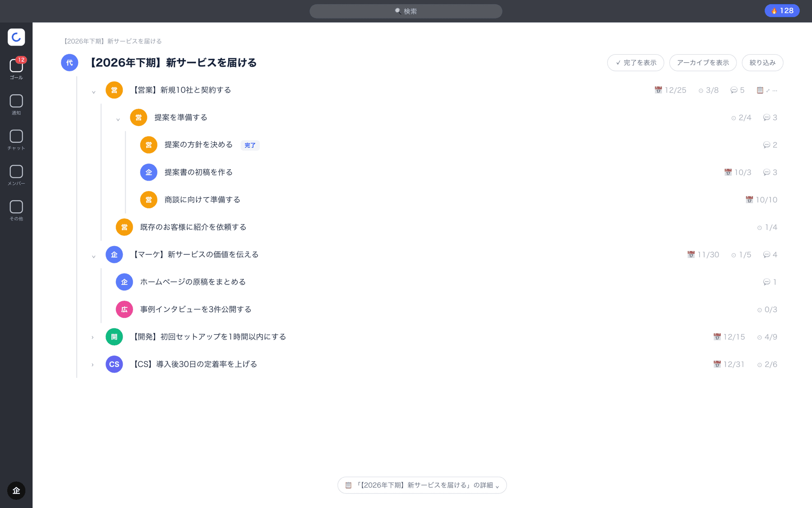
Task: Click progress 0/3 on 事例インタビュー row
Action: click(767, 310)
